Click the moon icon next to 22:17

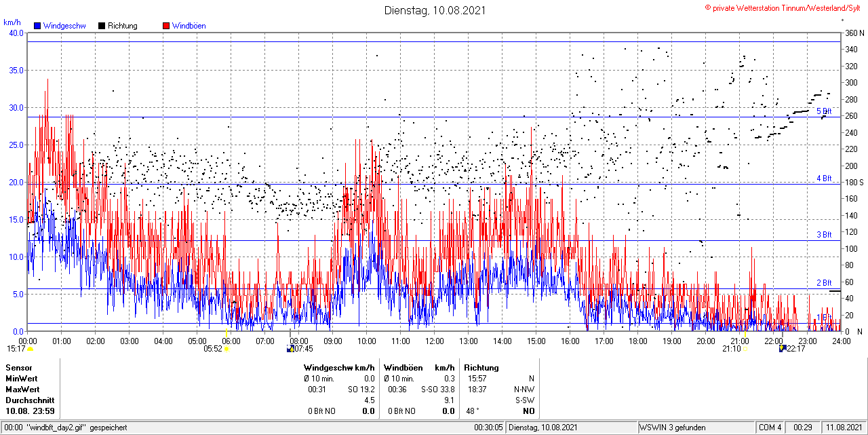click(783, 348)
